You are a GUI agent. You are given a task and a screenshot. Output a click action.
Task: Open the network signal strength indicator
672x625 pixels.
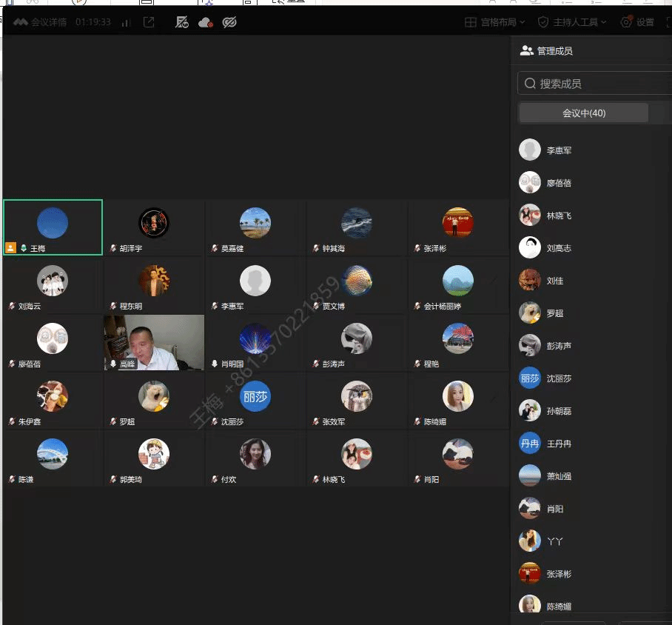tap(126, 22)
